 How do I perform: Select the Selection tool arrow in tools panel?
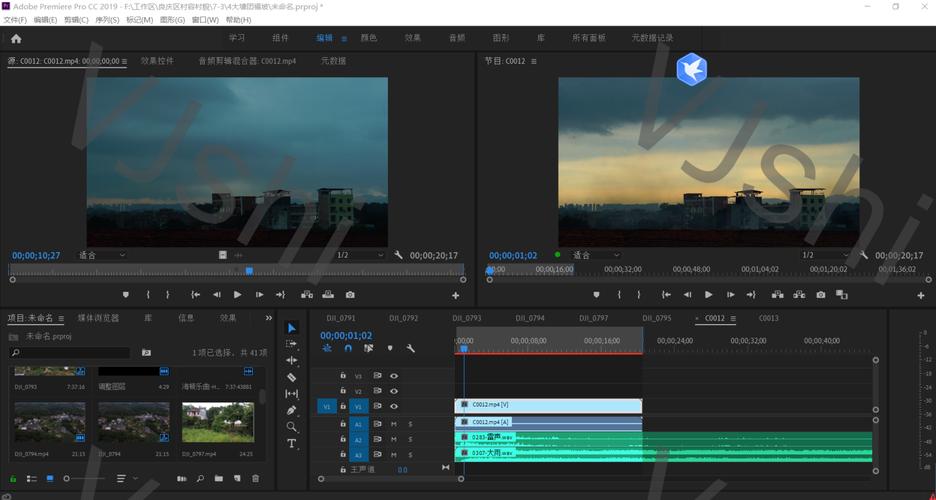291,328
